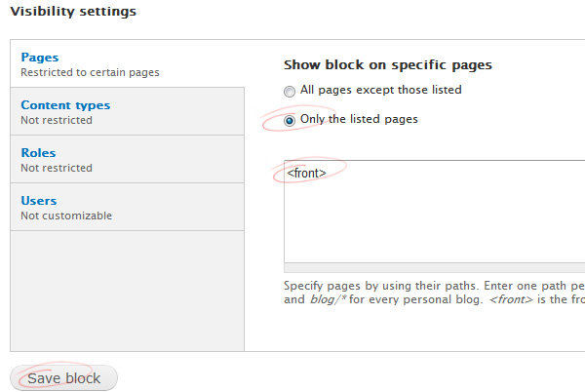This screenshot has height=392, width=585.
Task: Click 'Not restricted' under Content types
Action: pyautogui.click(x=57, y=120)
